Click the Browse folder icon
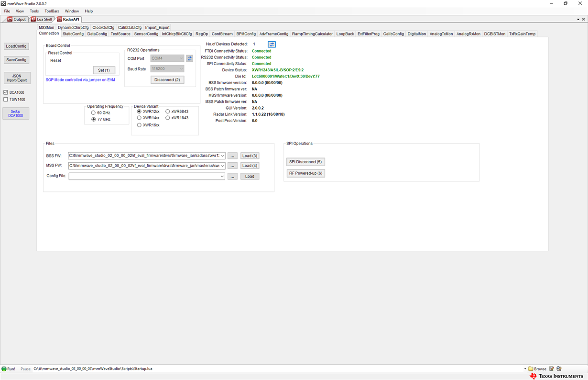The image size is (588, 380). pyautogui.click(x=531, y=369)
